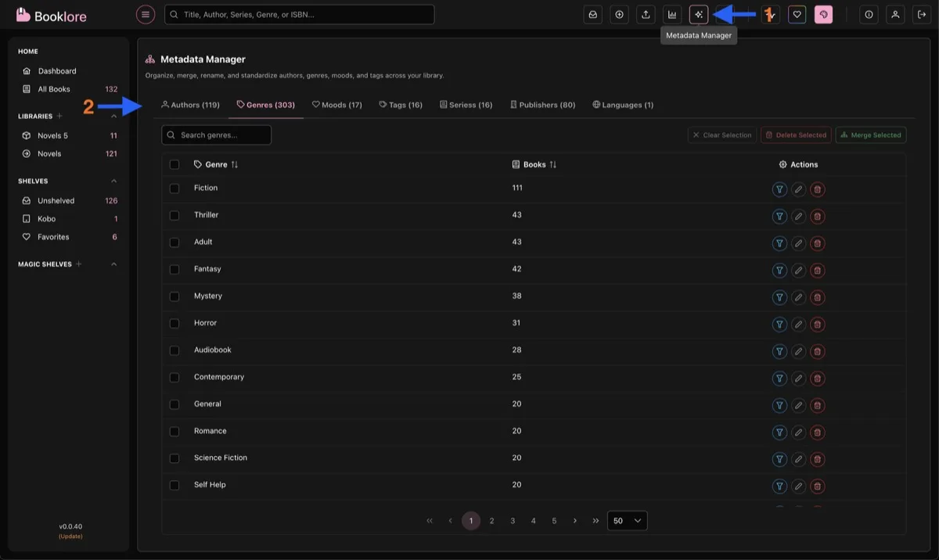939x560 pixels.
Task: Switch to the Authors (119) tab
Action: point(190,105)
